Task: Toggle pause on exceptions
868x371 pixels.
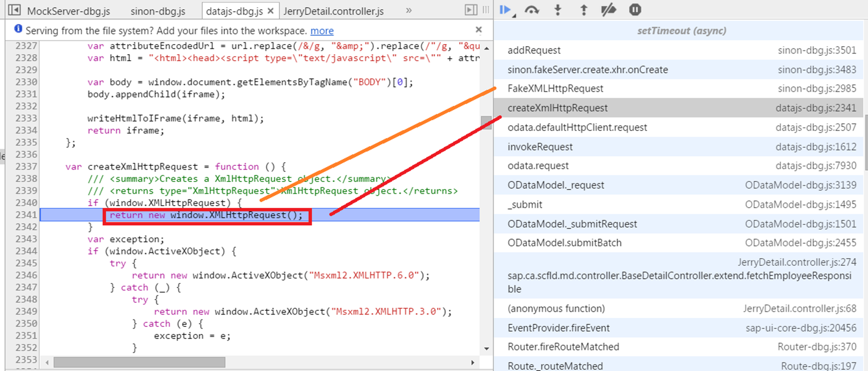Action: coord(635,10)
